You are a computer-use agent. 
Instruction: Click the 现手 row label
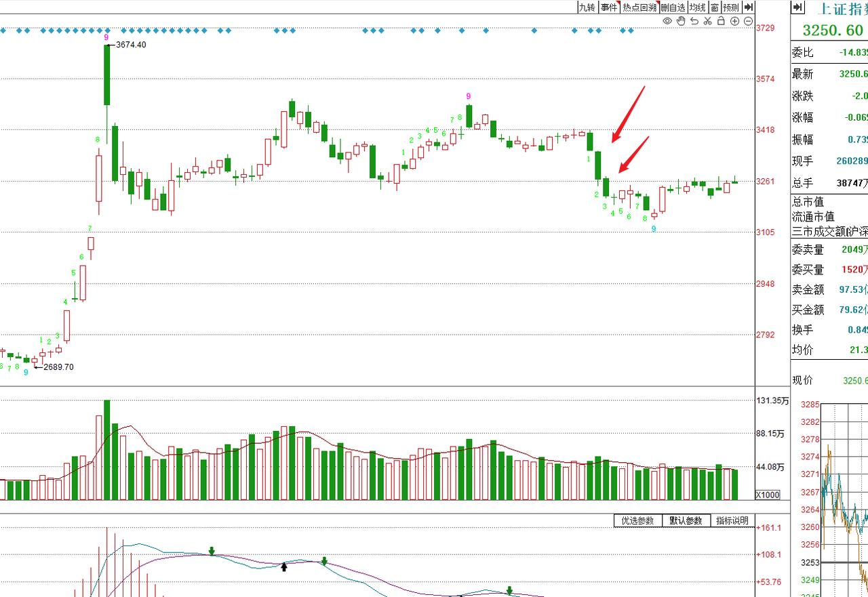click(803, 161)
